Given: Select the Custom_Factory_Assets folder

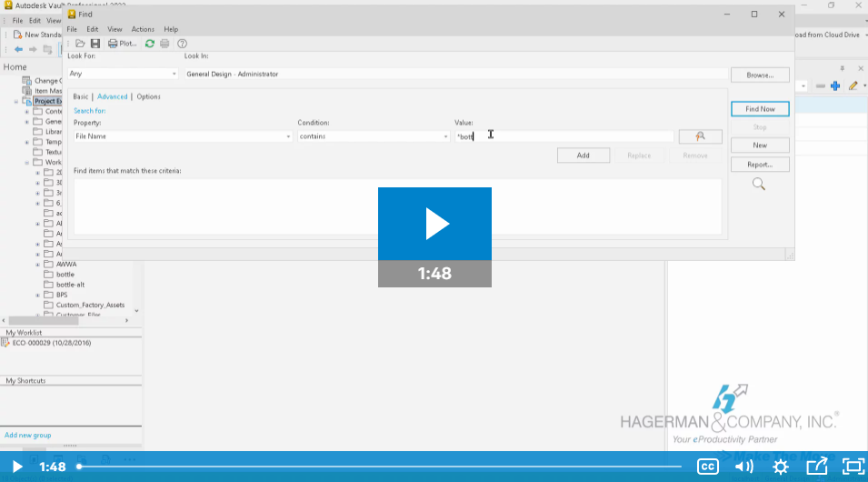Looking at the screenshot, I should tap(90, 306).
